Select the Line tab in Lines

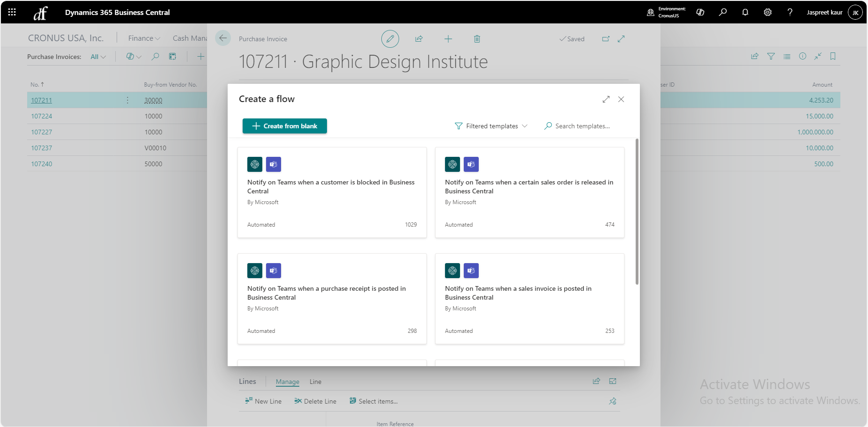point(315,382)
